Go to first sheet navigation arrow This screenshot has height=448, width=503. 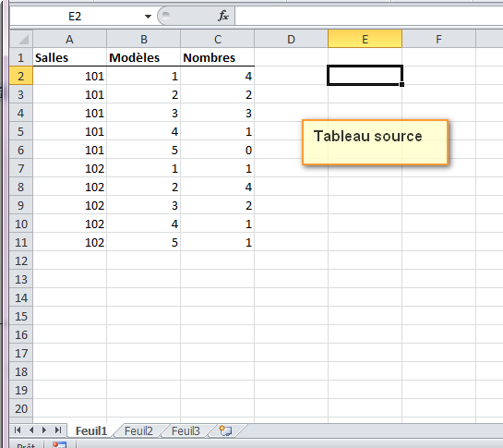[x=18, y=430]
